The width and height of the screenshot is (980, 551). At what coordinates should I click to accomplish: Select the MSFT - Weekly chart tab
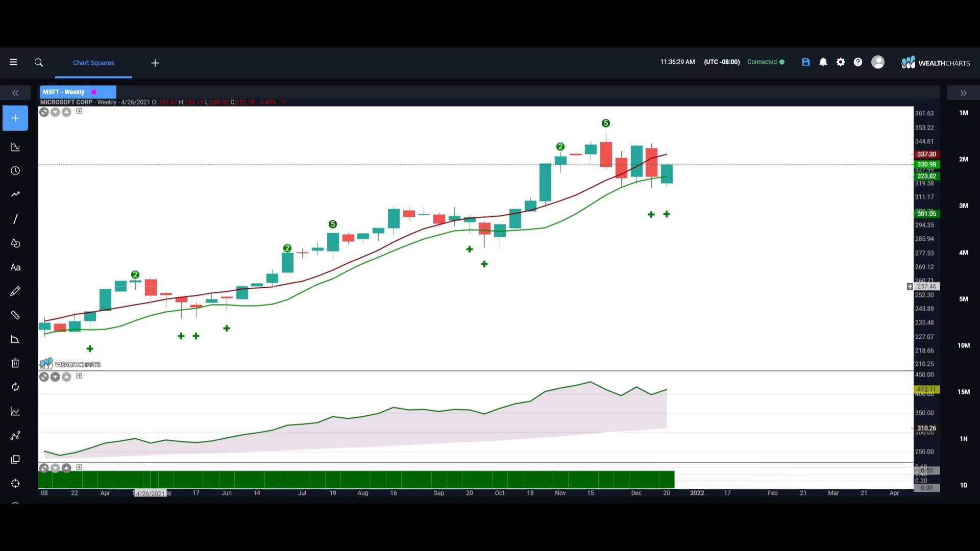tap(78, 92)
